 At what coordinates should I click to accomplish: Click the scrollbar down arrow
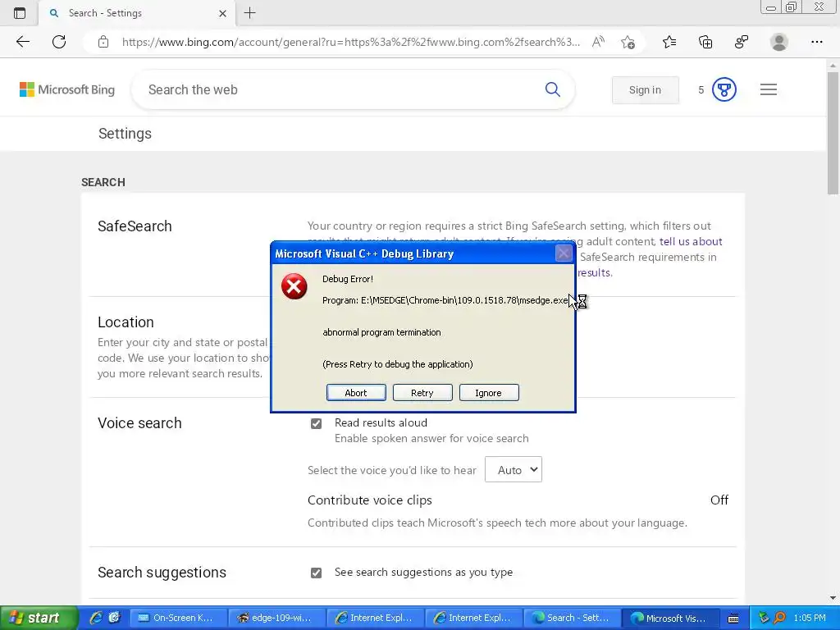click(x=833, y=598)
